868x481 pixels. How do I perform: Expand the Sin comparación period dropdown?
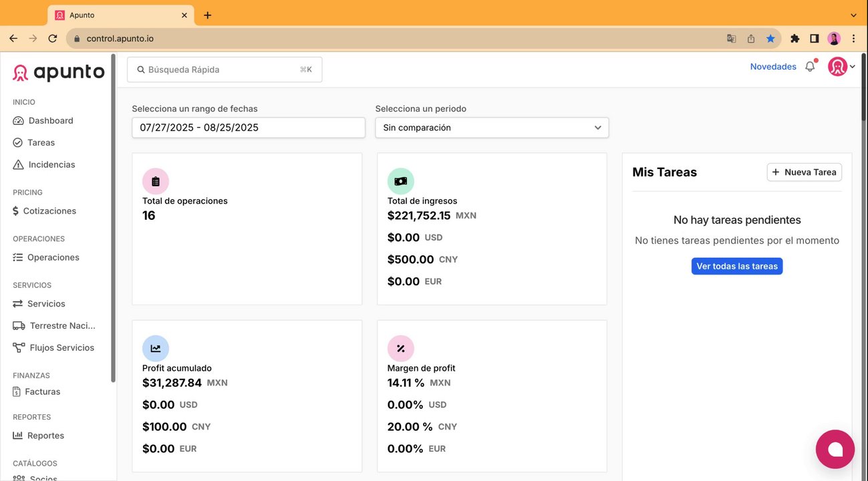492,128
